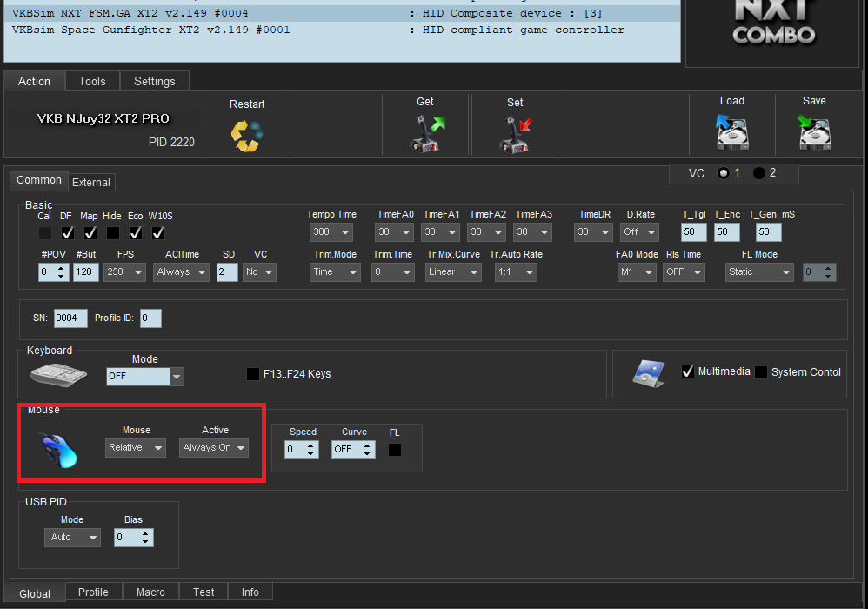The width and height of the screenshot is (868, 609).
Task: Open the Trim.Mode dropdown
Action: 335,271
